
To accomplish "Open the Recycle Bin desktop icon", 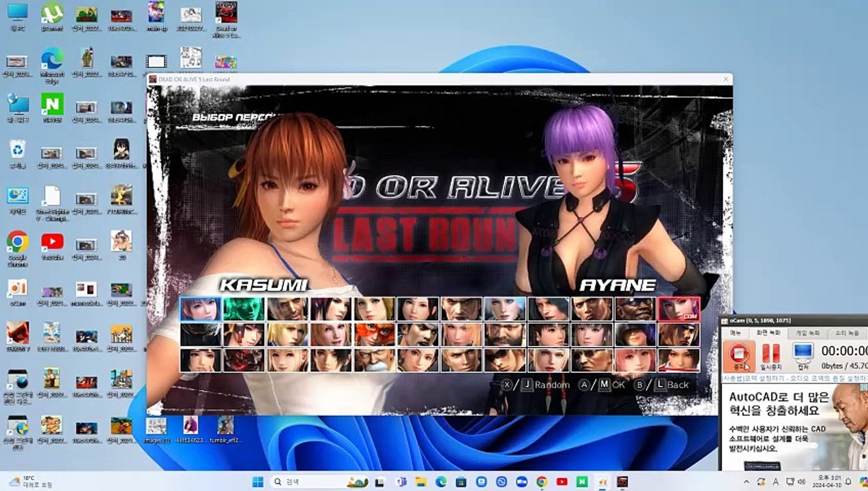I will point(17,154).
